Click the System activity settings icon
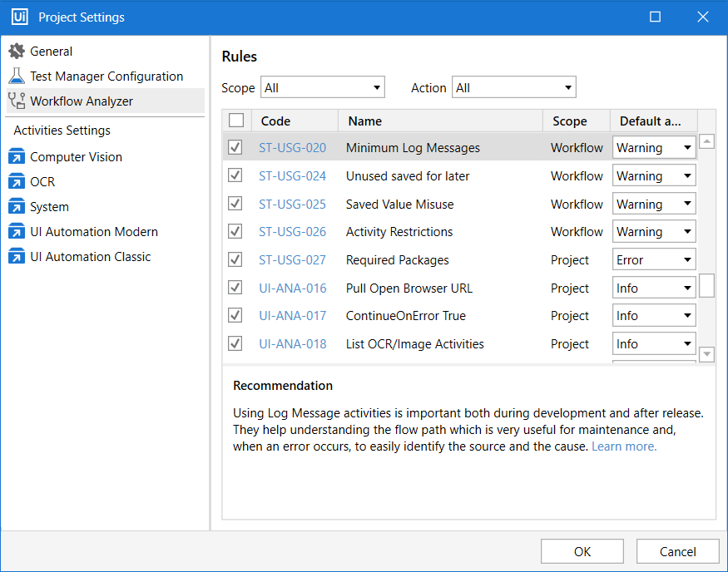This screenshot has width=728, height=572. [x=17, y=207]
